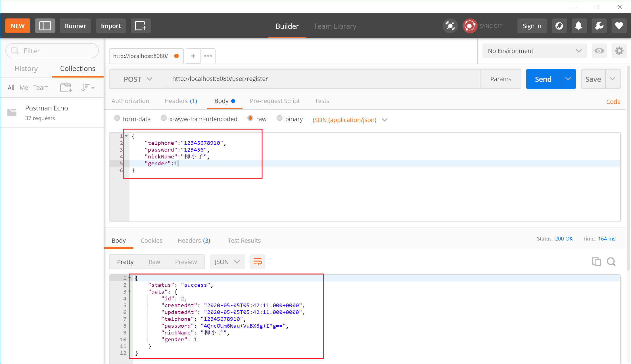The width and height of the screenshot is (631, 364).
Task: Click the eye icon to preview environment
Action: 599,51
